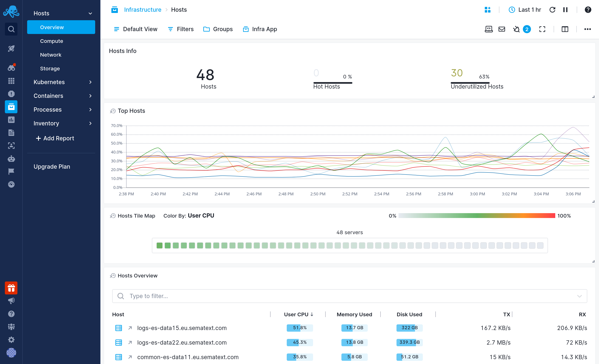The image size is (599, 364).
Task: Drag the User CPU color scale slider
Action: [476, 216]
